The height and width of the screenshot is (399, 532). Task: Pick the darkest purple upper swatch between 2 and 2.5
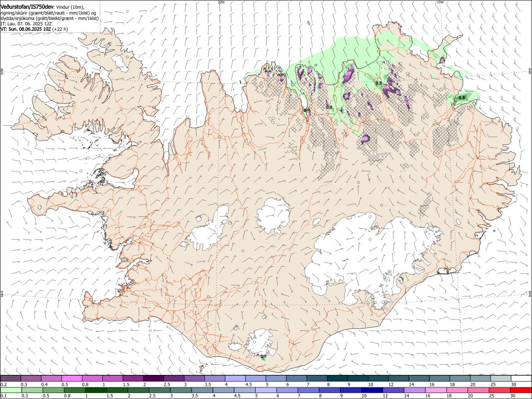point(153,379)
